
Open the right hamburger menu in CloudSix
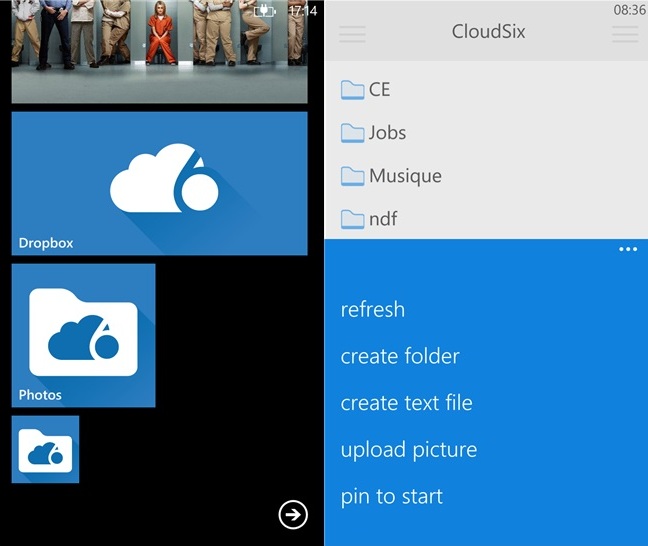click(625, 34)
